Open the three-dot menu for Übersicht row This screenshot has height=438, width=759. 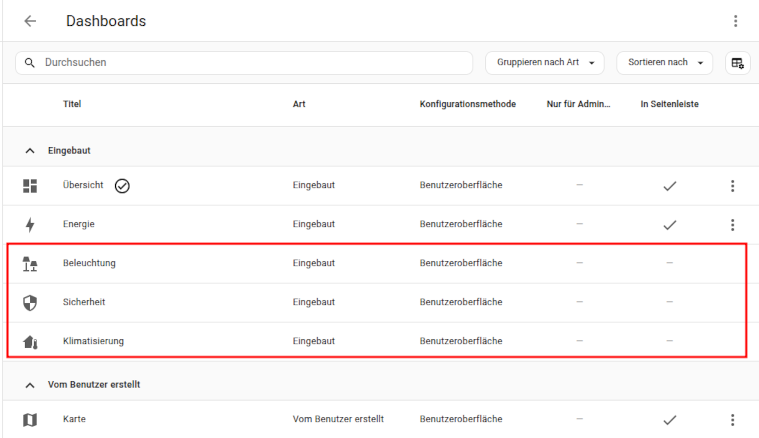(x=732, y=186)
